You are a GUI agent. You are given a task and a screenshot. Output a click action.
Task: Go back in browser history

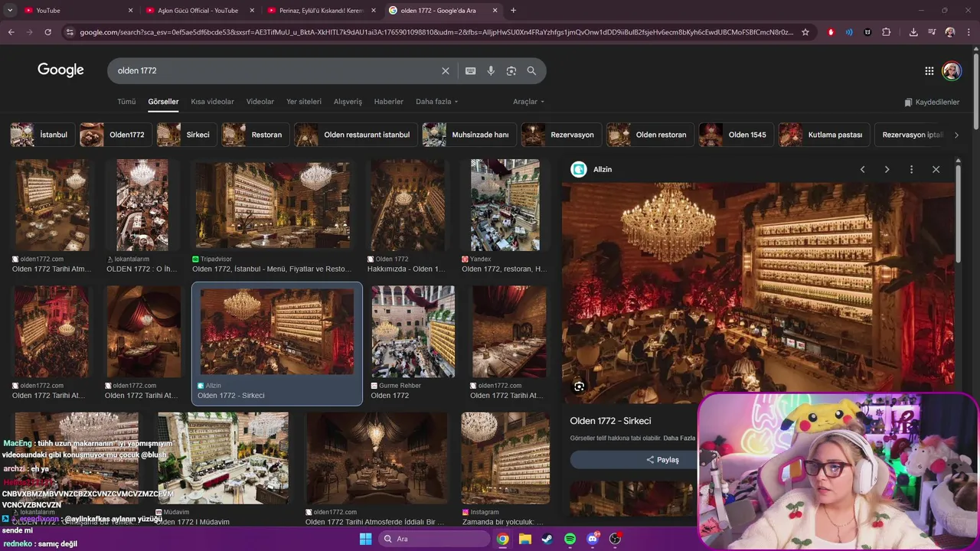[11, 32]
